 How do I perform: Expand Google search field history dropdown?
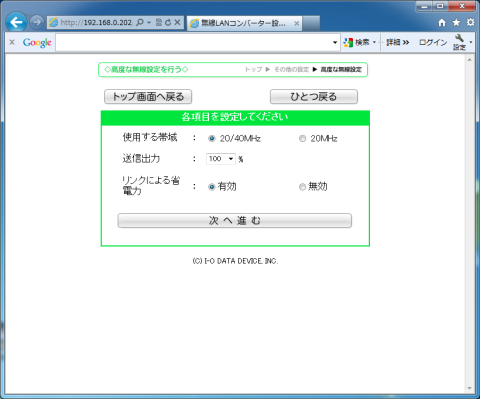click(335, 42)
